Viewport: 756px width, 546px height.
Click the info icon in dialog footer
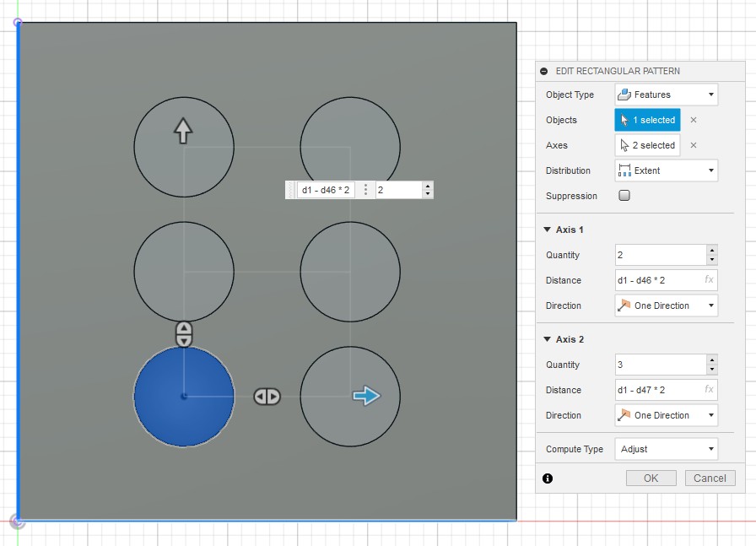pyautogui.click(x=548, y=478)
